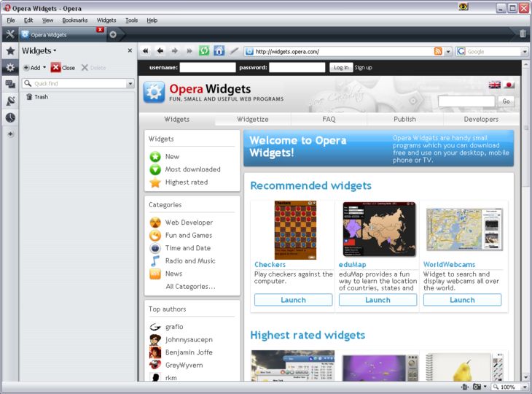Click the camera icon in status bar
The image size is (532, 394).
(477, 387)
